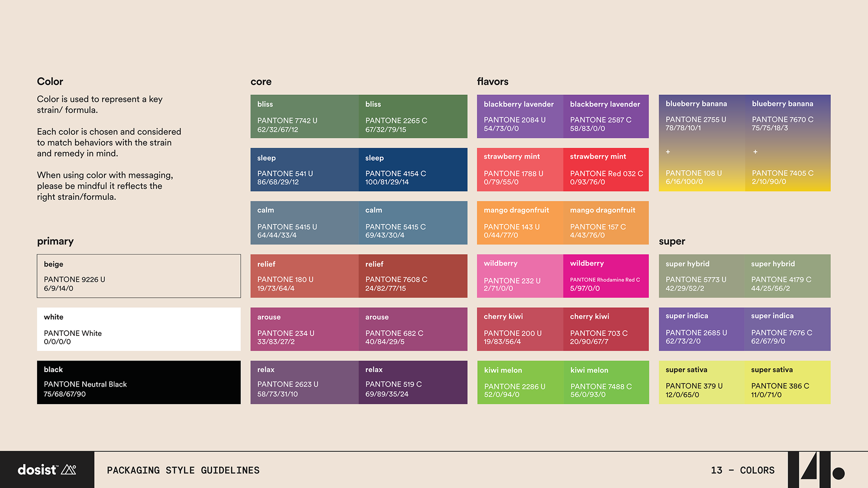Select the bliss PANTONE 7742 U swatch
This screenshot has width=868, height=488.
305,116
